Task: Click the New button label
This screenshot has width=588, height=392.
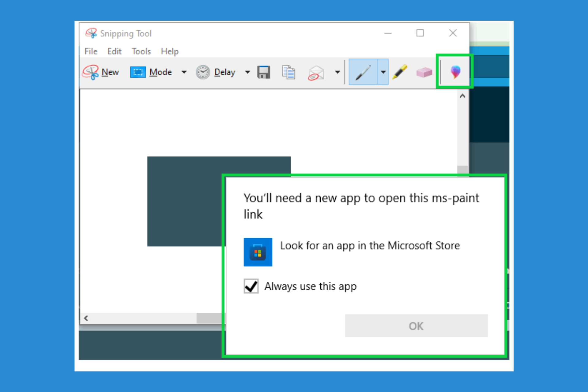Action: click(110, 72)
